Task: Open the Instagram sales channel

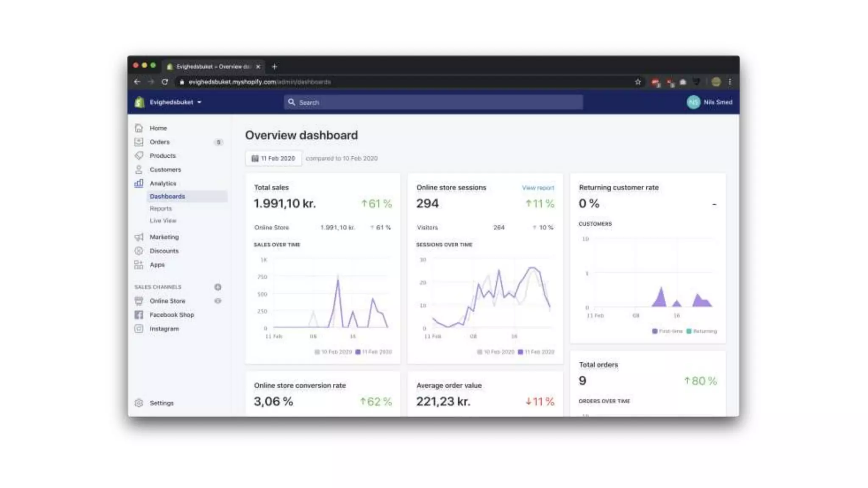Action: pos(164,329)
